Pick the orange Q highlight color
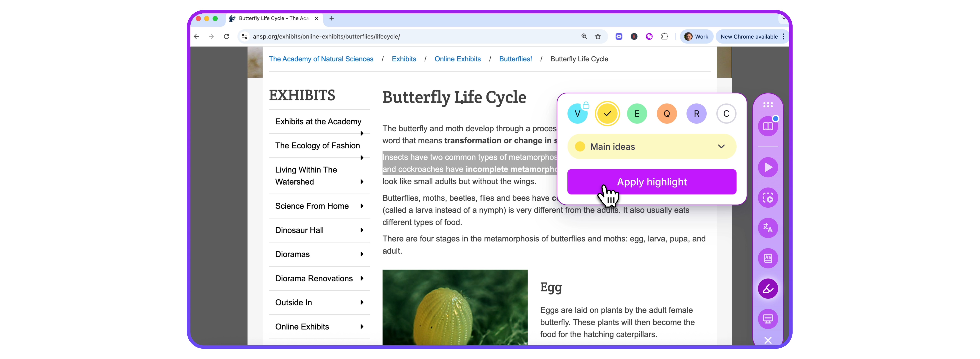Image resolution: width=980 pixels, height=359 pixels. point(667,114)
